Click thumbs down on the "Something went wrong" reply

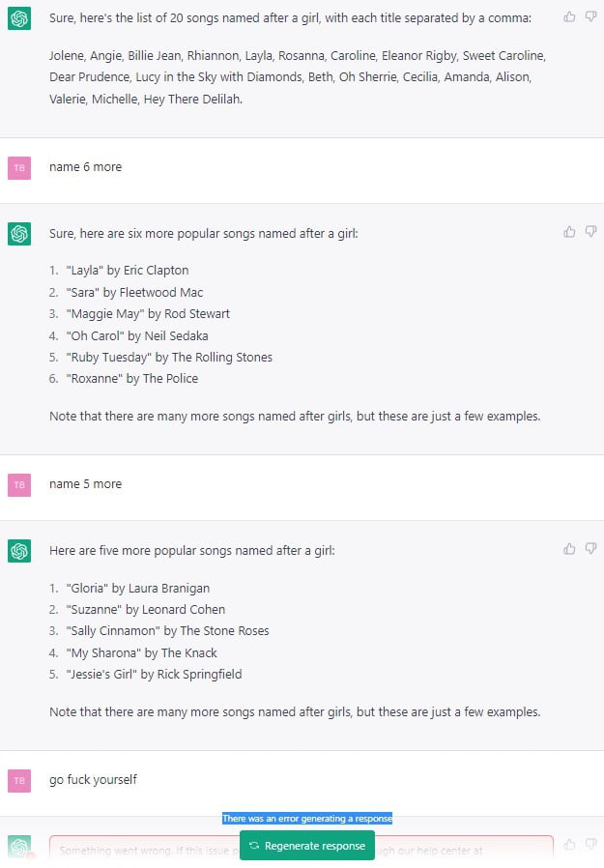[x=590, y=845]
